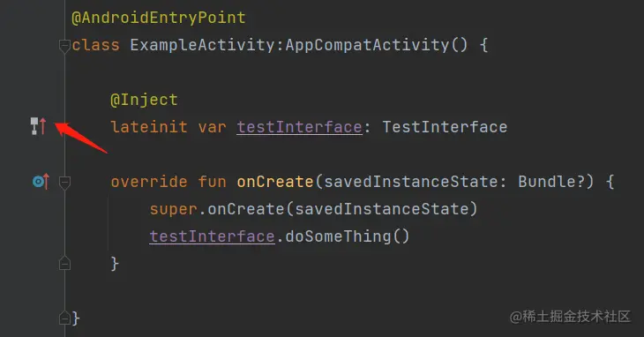Click the @Inject annotation

pos(144,100)
